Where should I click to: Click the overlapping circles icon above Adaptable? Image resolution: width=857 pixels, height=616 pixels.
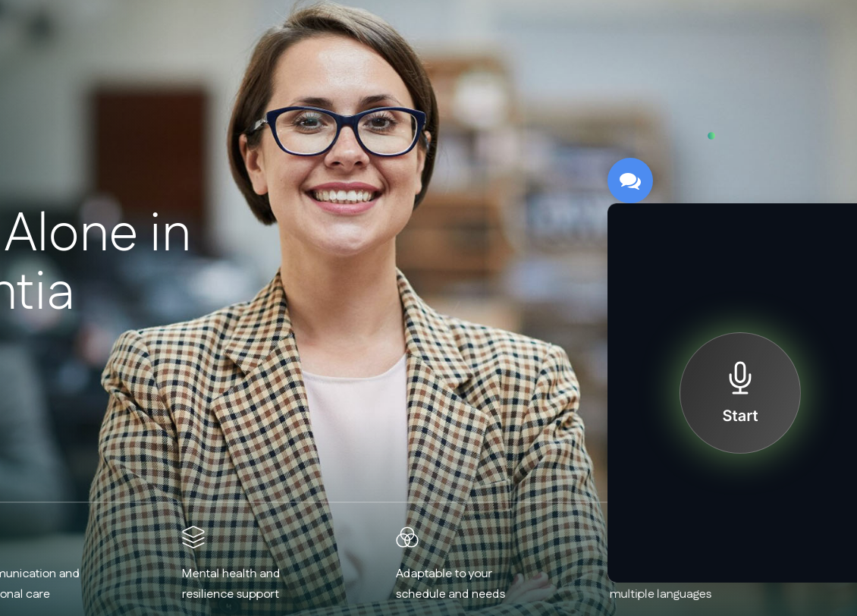point(407,537)
